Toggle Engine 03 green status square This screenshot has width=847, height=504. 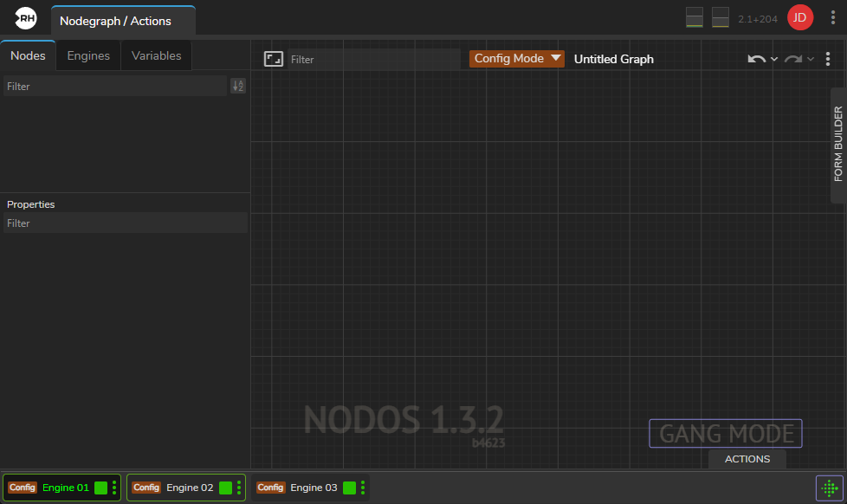(x=349, y=488)
